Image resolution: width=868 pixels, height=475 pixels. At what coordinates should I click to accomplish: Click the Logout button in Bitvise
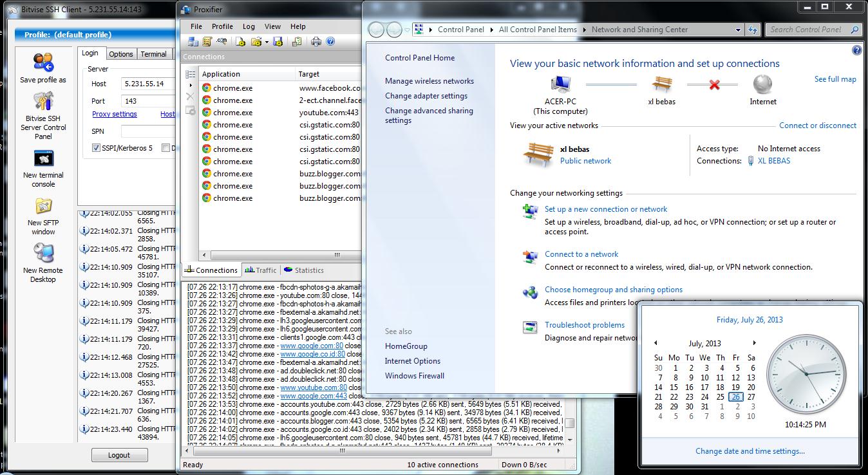(119, 455)
